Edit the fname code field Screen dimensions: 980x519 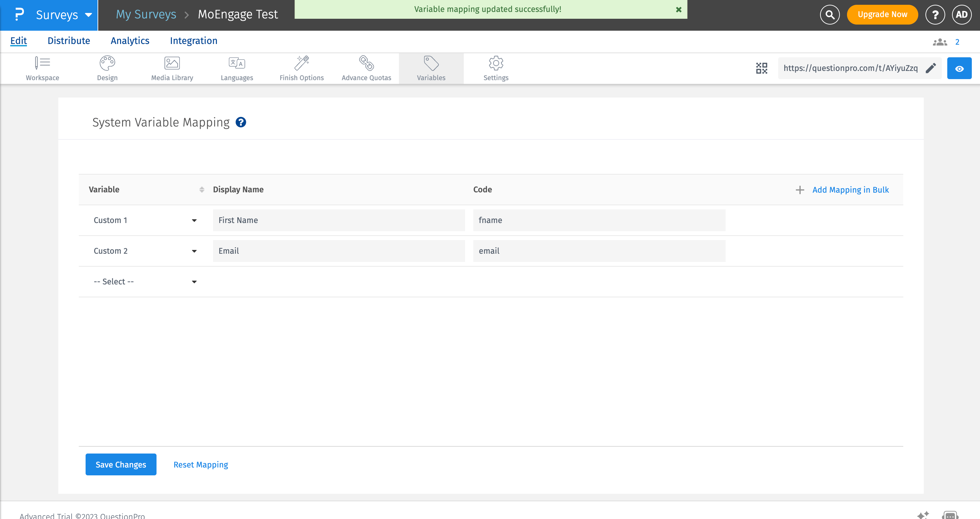[x=599, y=220]
